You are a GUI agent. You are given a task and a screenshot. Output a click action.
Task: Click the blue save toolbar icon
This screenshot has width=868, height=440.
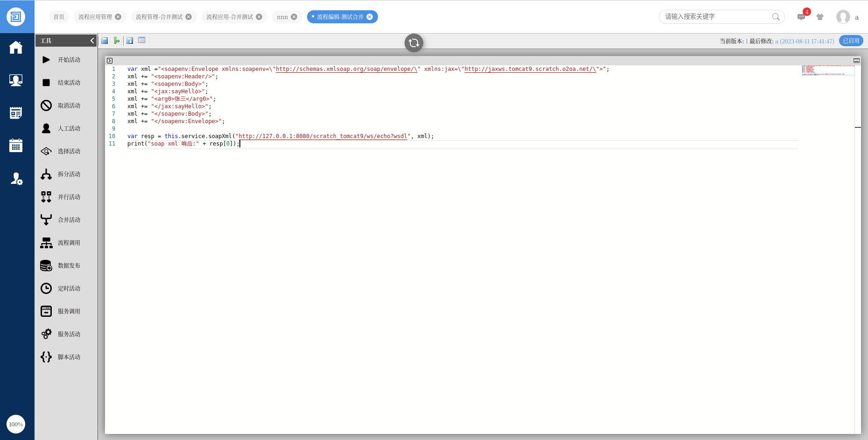105,41
